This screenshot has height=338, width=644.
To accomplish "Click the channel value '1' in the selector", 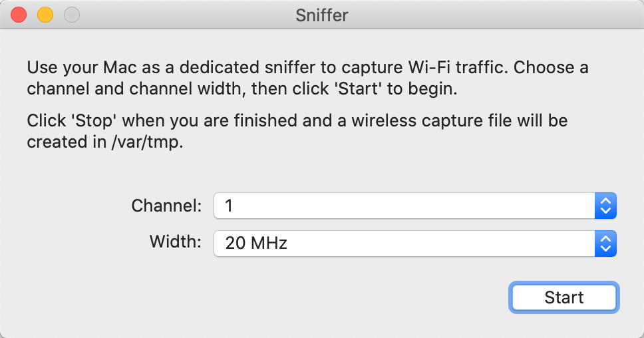I will point(230,206).
